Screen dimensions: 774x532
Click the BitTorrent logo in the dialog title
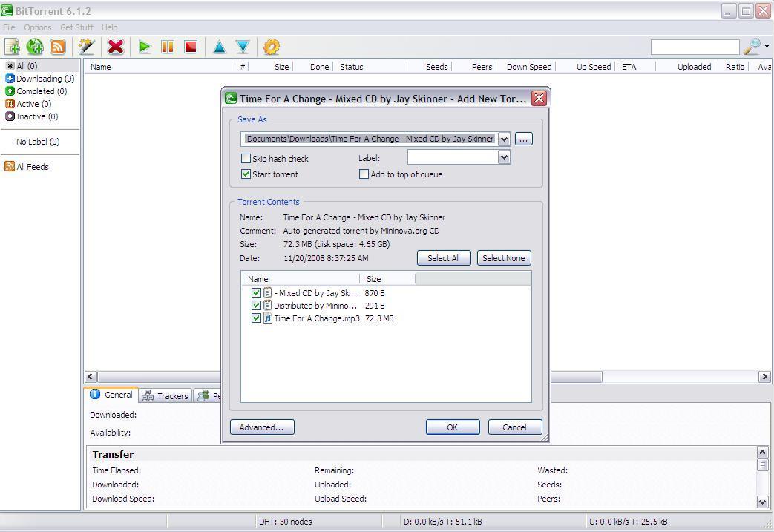[x=231, y=98]
